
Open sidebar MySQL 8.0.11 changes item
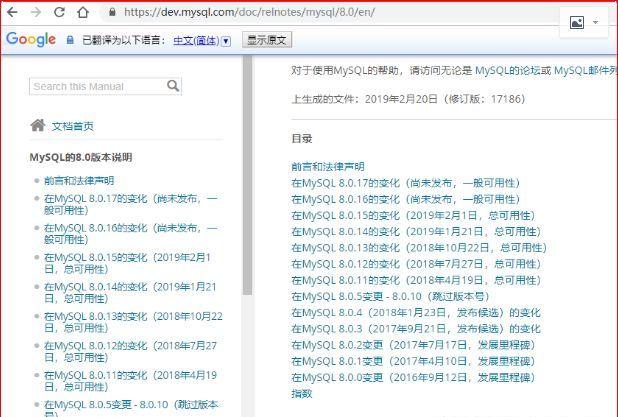tap(130, 381)
